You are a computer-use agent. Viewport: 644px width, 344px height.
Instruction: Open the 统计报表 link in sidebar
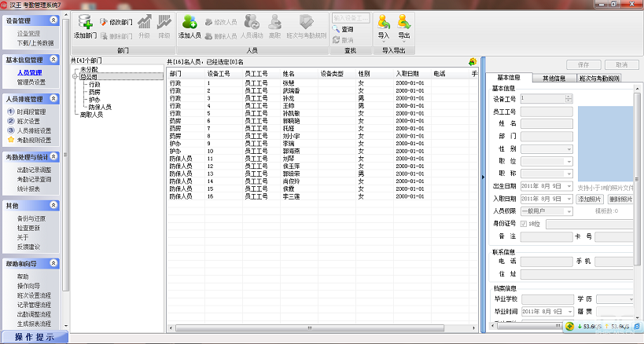point(30,188)
